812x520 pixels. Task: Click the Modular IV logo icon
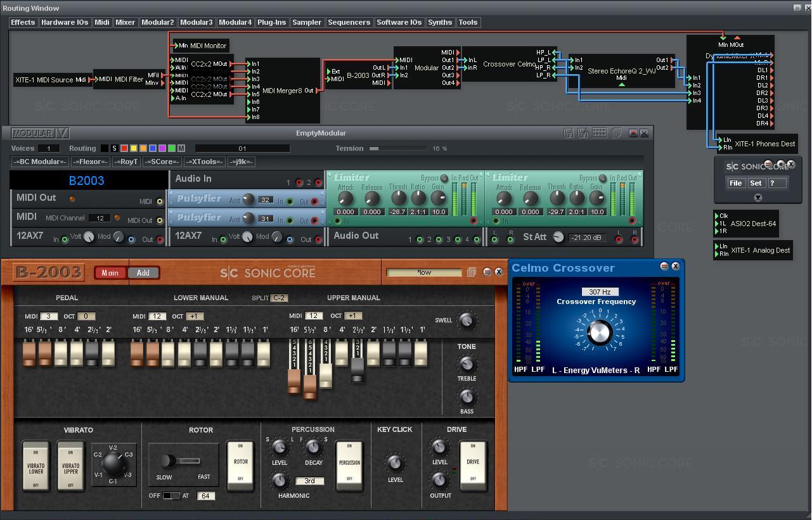[40, 133]
